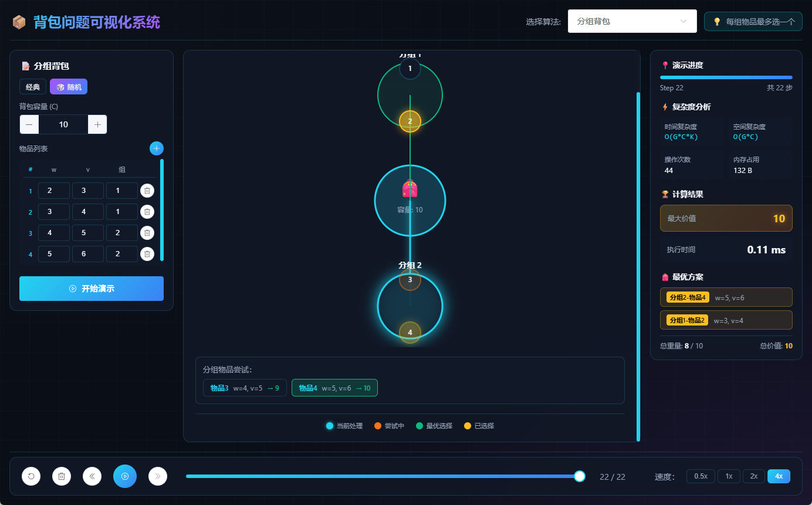Screen dimensions: 812x505
Task: Click the 物品4 trial chip
Action: 334,388
